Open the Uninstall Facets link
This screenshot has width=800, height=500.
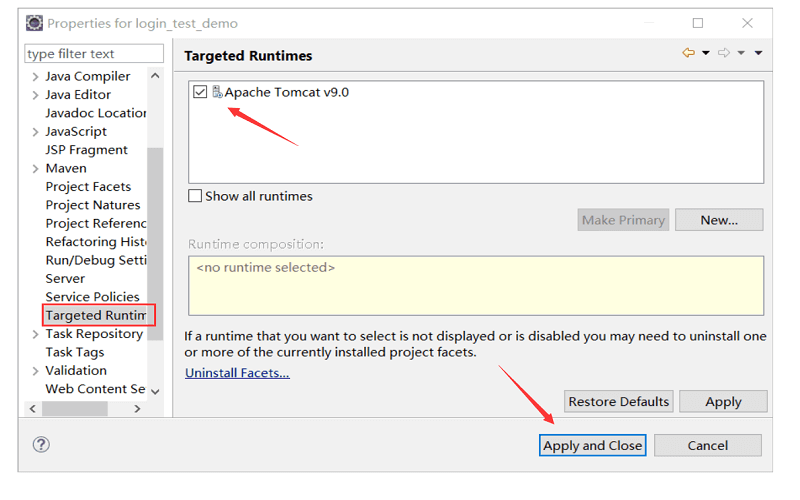pos(237,373)
